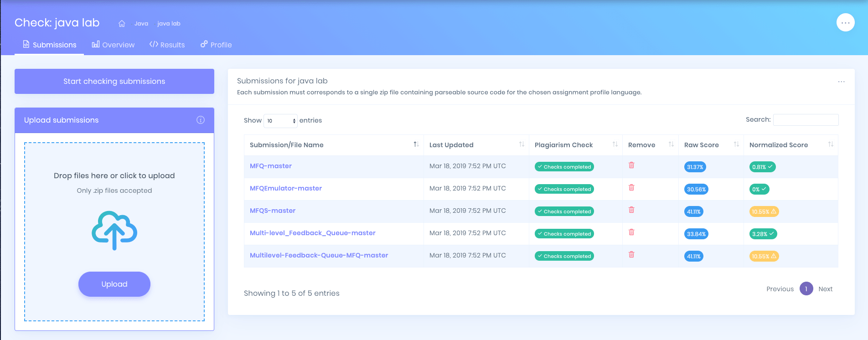Open the entries count dropdown
Viewport: 868px width, 340px height.
pos(280,121)
